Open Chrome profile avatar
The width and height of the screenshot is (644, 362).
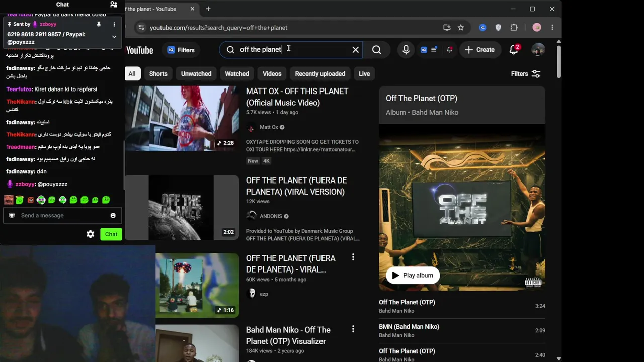click(x=537, y=28)
